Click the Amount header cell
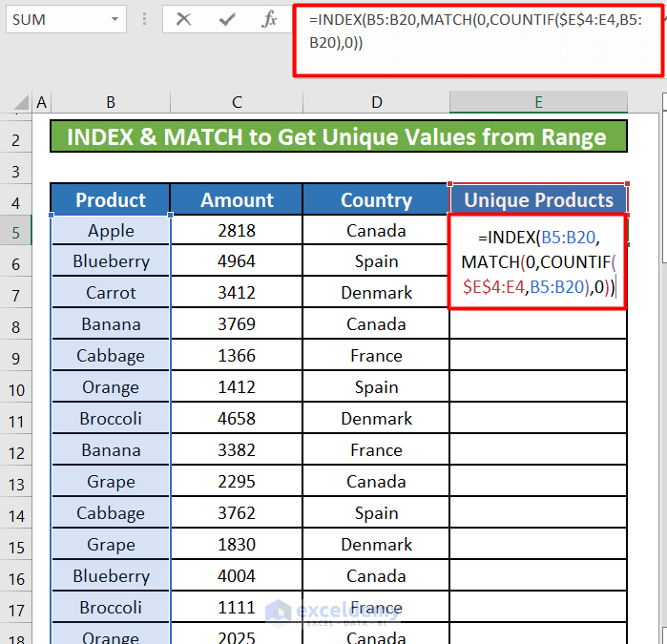Screen dimensions: 667x644 click(x=237, y=200)
